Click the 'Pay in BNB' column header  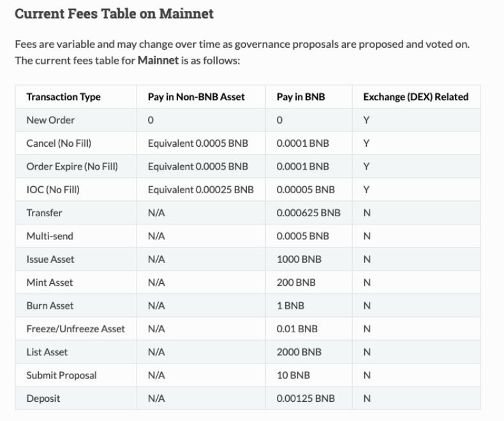coord(300,97)
